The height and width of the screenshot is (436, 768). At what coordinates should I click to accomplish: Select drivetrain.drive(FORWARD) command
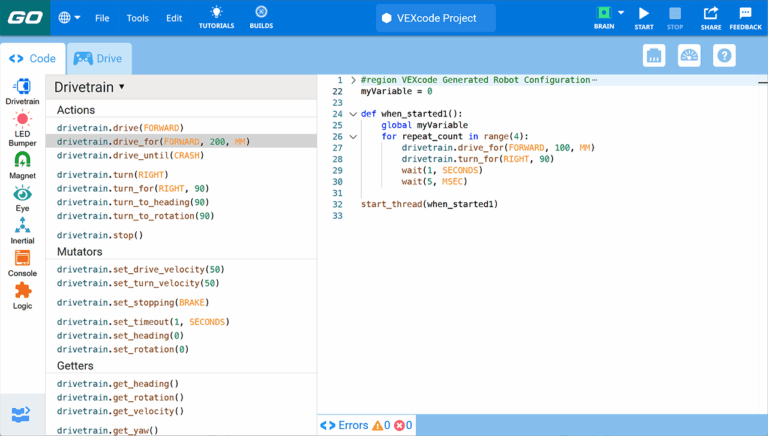(120, 128)
